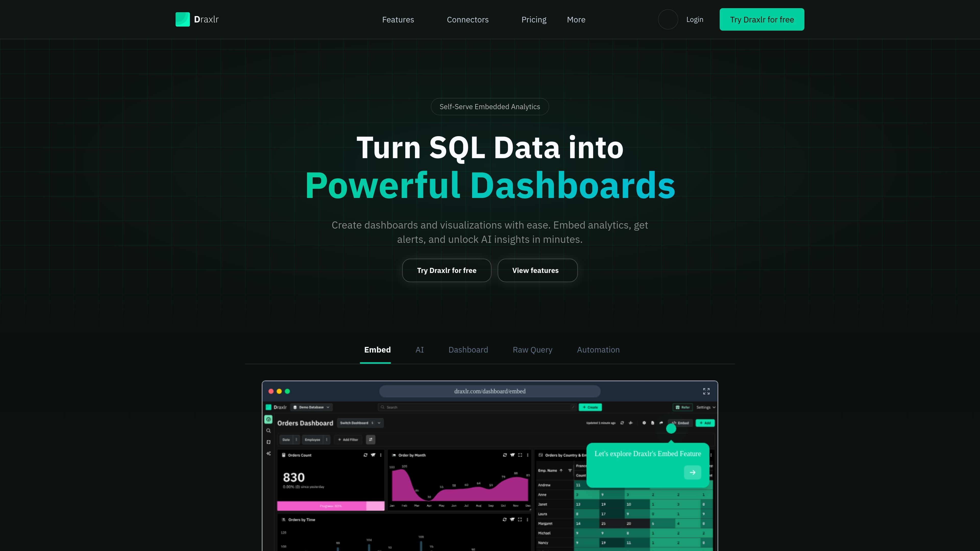
Task: Click the preview address bar URL
Action: [490, 391]
